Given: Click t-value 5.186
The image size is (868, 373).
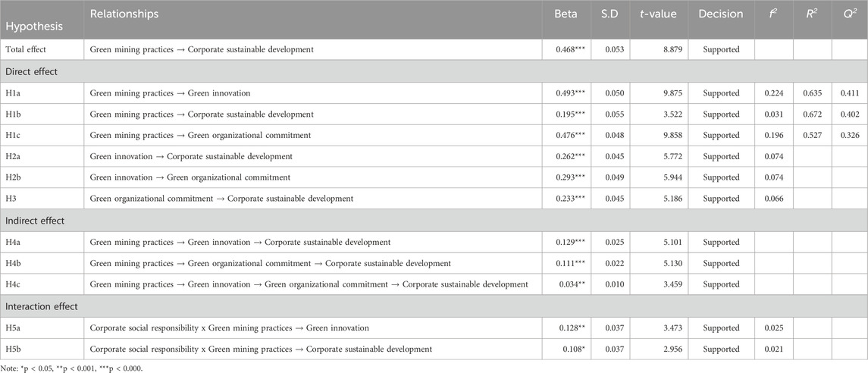Looking at the screenshot, I should (671, 198).
